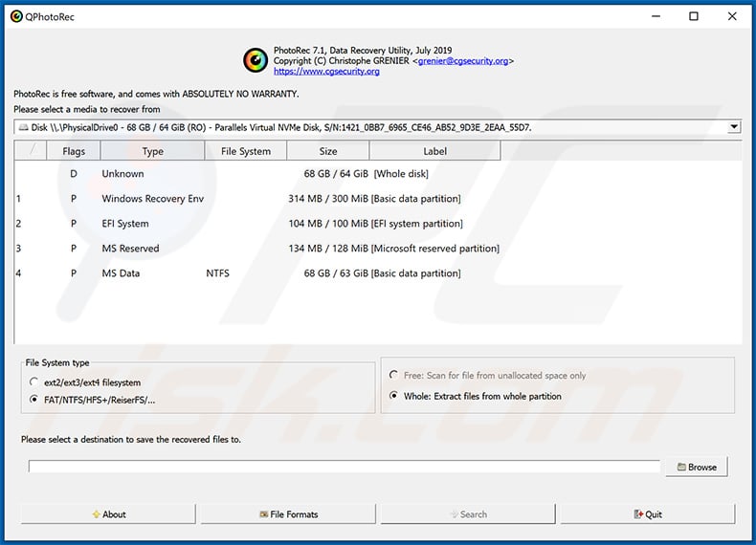This screenshot has width=756, height=545.
Task: Sort by the File System column header
Action: coord(246,151)
